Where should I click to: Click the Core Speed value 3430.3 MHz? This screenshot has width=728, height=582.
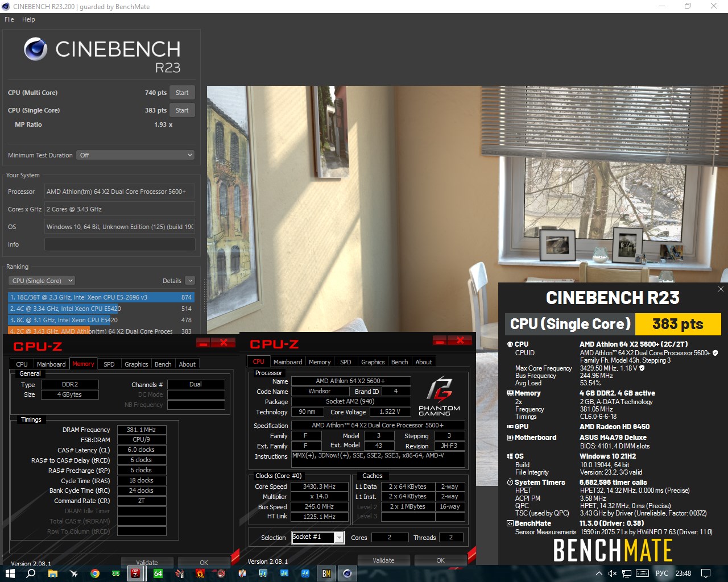coord(319,487)
